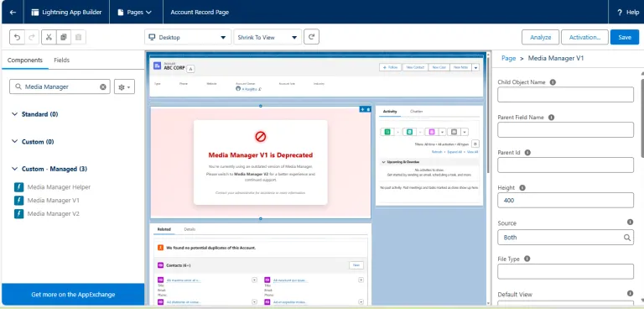Click the Activation... button

click(584, 37)
